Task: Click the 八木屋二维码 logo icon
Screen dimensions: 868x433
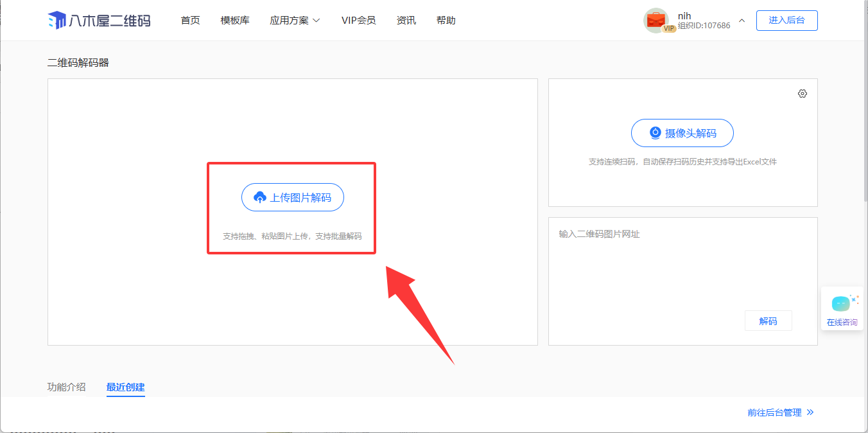Action: (x=56, y=21)
